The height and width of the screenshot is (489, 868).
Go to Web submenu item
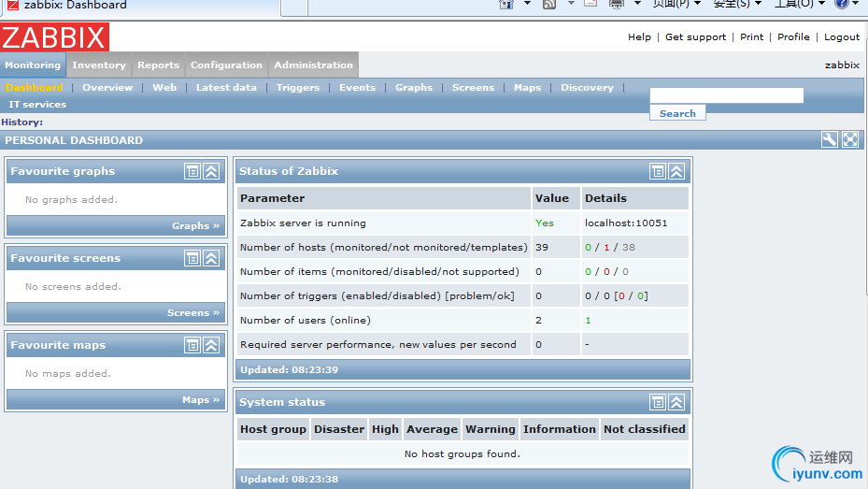(x=164, y=88)
